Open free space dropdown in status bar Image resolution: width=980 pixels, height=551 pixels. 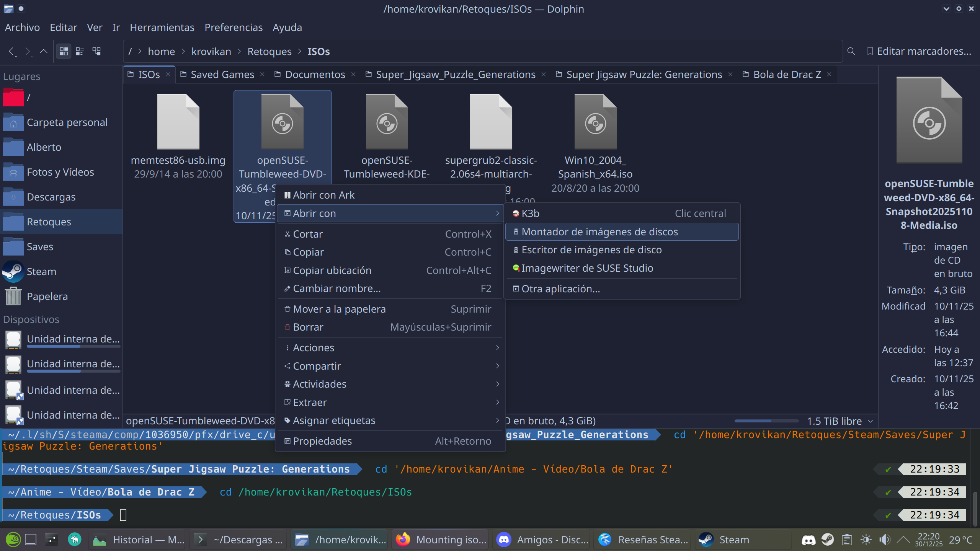point(871,421)
